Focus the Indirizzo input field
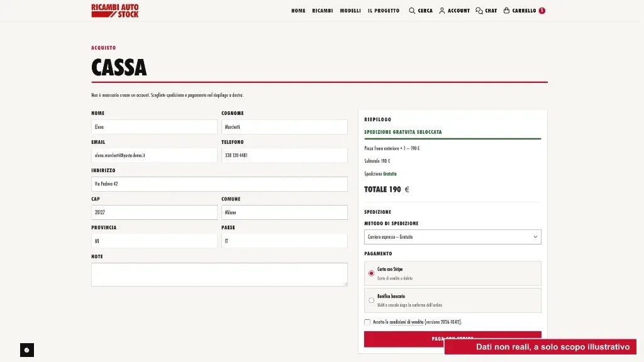 pyautogui.click(x=219, y=184)
